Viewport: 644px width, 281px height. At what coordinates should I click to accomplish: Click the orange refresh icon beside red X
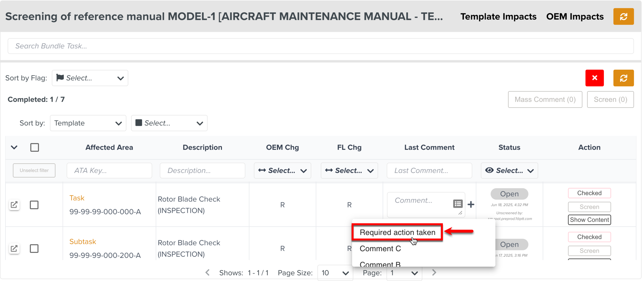click(x=623, y=78)
